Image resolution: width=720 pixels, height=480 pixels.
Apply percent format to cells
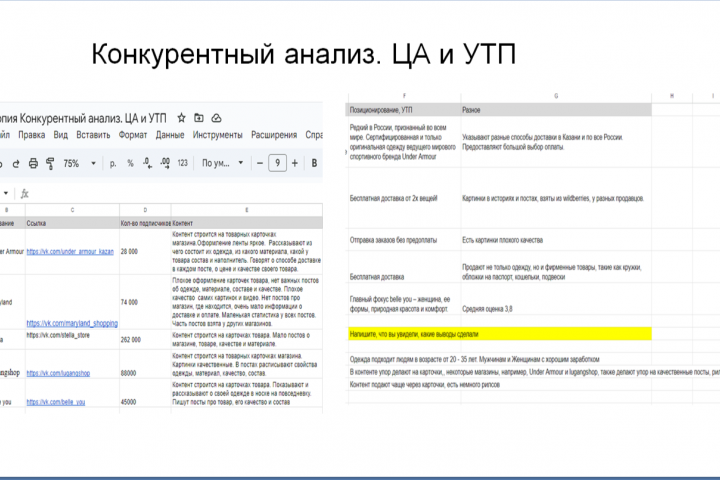[x=130, y=164]
